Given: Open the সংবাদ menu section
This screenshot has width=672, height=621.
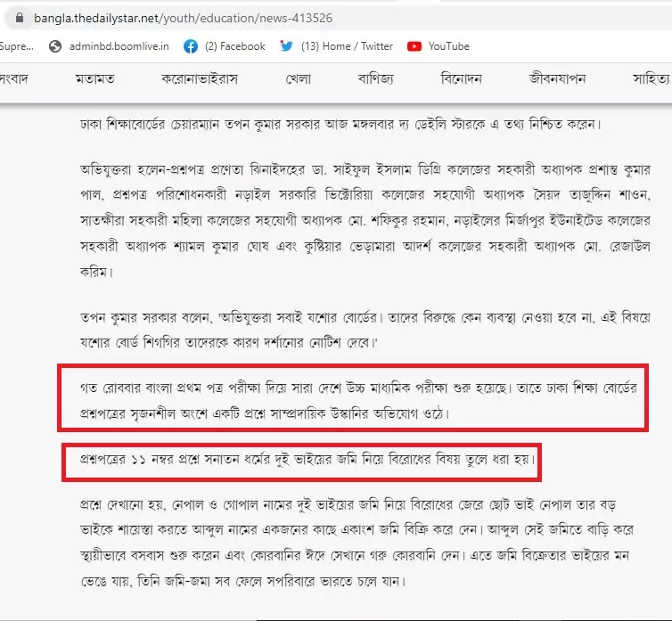Looking at the screenshot, I should 13,79.
